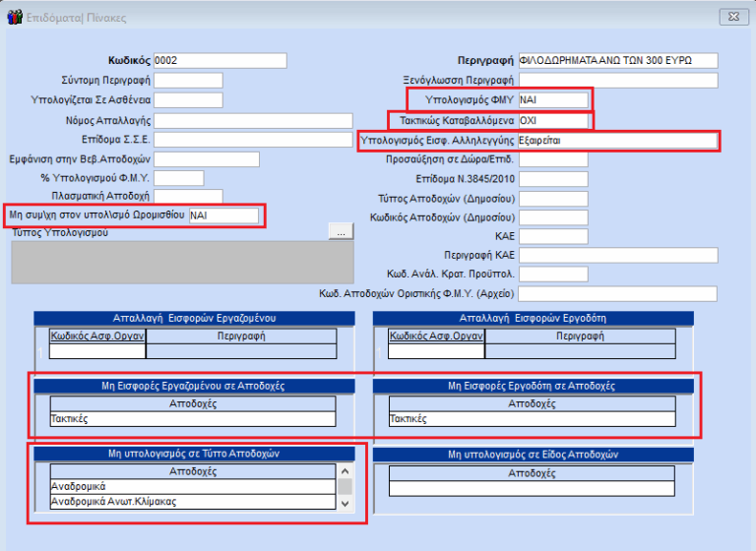This screenshot has height=551, width=756.
Task: Select the Αναδρομικά row in Τύπο Αποδοχών
Action: click(193, 486)
